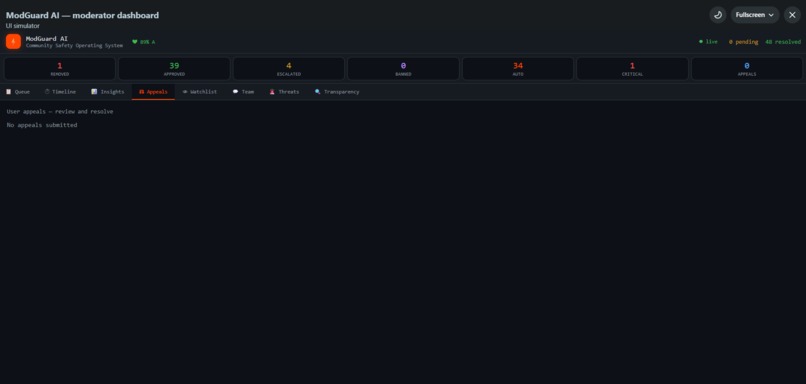Click the orange ModGuard AI lightning logo
806x384 pixels.
13,42
